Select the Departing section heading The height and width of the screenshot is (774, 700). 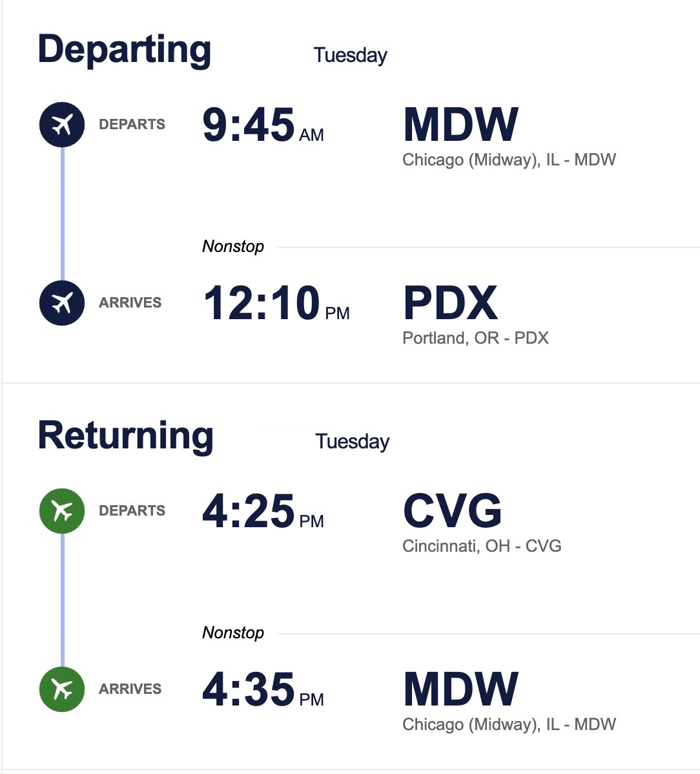click(x=125, y=50)
